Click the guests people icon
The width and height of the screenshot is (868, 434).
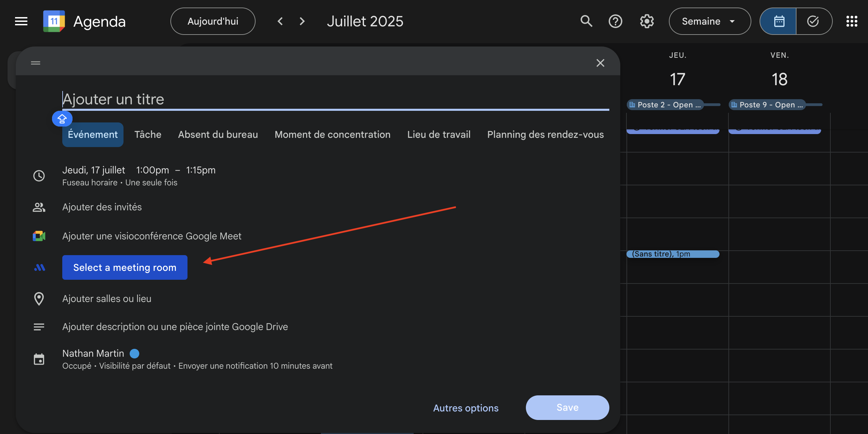[x=39, y=207]
